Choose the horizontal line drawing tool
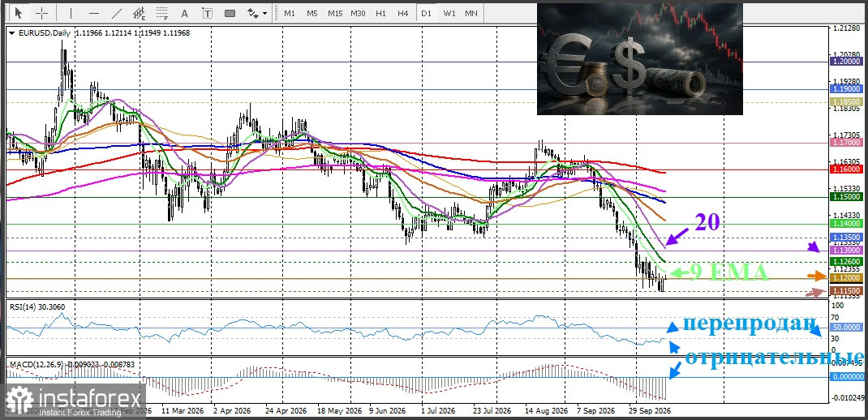868x420 pixels. pos(93,13)
